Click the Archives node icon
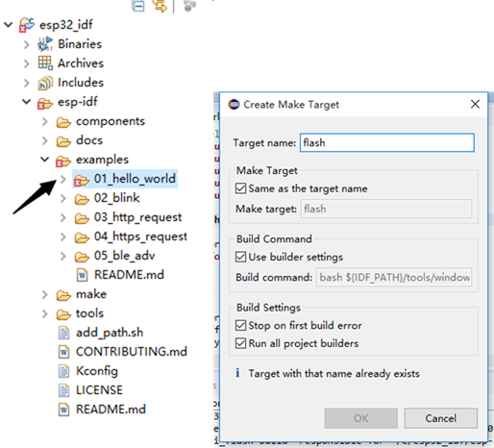Screen dimensions: 494x448 45,63
